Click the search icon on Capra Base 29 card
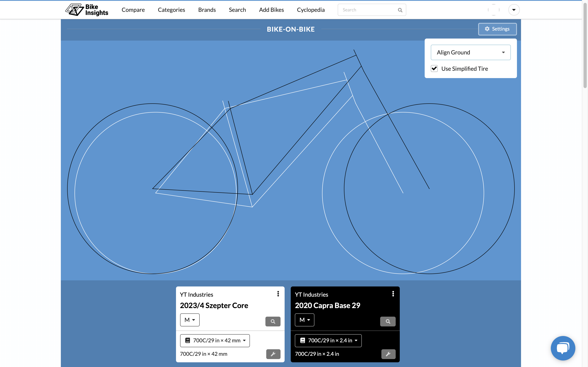 click(388, 321)
